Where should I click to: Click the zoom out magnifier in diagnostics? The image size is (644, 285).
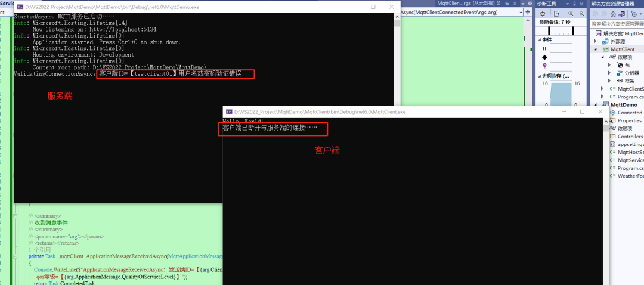[581, 14]
